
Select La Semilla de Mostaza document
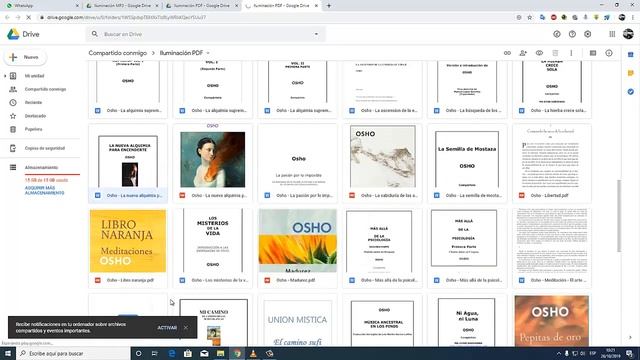pyautogui.click(x=467, y=163)
